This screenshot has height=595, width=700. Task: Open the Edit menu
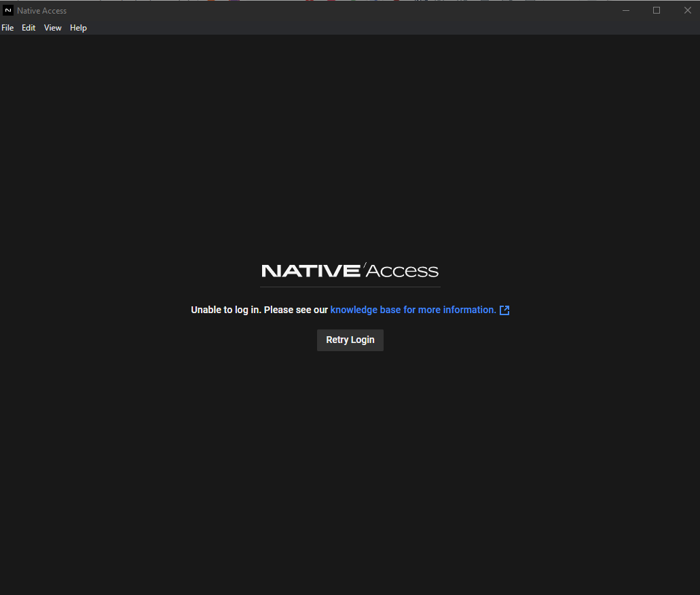(x=29, y=28)
